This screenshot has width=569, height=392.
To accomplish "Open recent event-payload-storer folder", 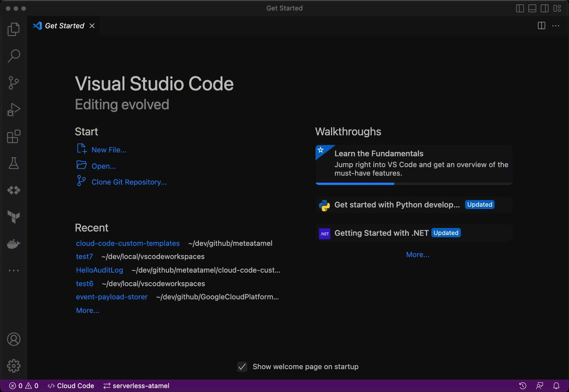I will click(x=112, y=297).
